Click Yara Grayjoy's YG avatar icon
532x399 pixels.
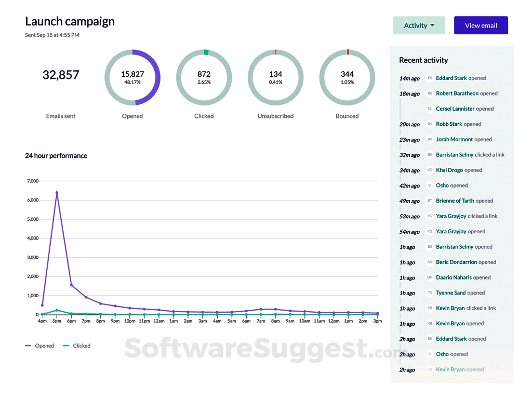click(x=429, y=216)
